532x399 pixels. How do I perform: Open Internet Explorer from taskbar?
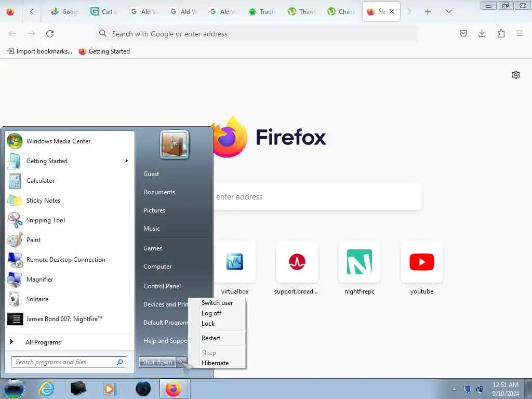[x=46, y=389]
